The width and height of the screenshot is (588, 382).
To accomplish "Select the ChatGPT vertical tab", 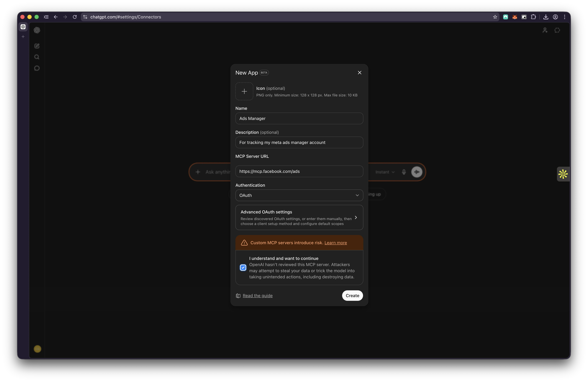I will tap(23, 27).
